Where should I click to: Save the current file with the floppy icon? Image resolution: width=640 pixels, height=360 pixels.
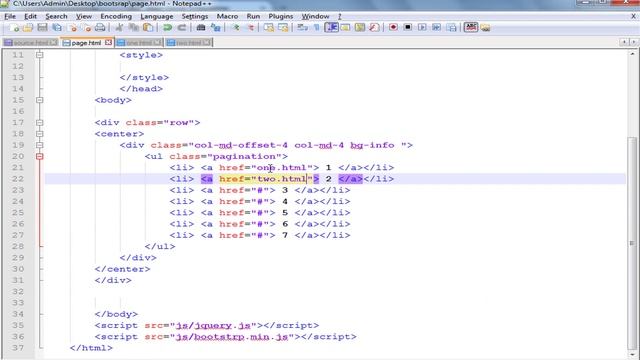pos(42,28)
